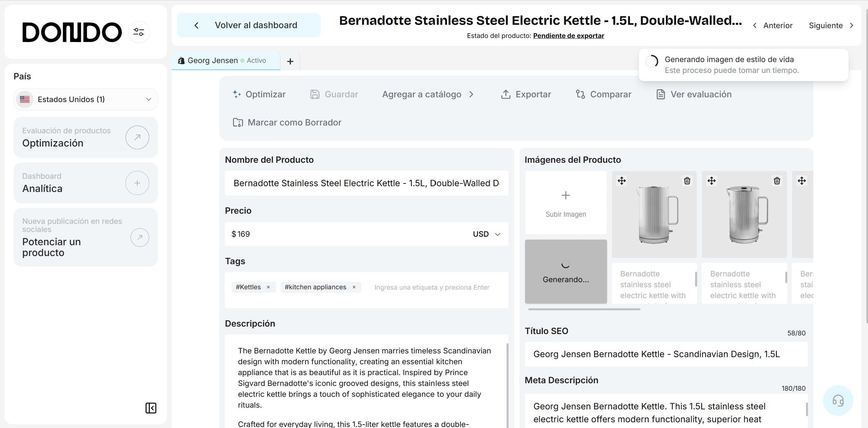Remove the #Kettles tag
868x428 pixels.
pyautogui.click(x=268, y=287)
